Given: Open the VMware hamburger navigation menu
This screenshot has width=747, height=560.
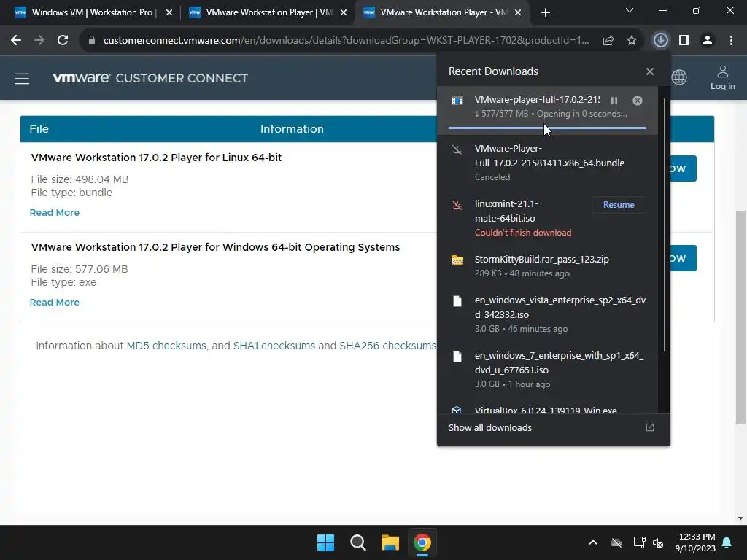Looking at the screenshot, I should point(22,79).
